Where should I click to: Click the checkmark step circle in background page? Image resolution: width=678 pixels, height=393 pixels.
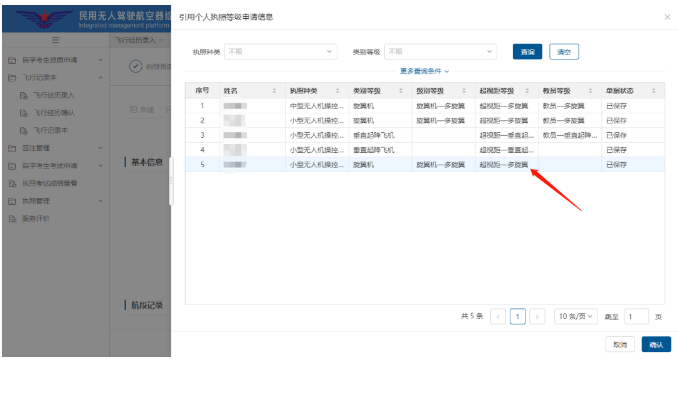tap(136, 67)
